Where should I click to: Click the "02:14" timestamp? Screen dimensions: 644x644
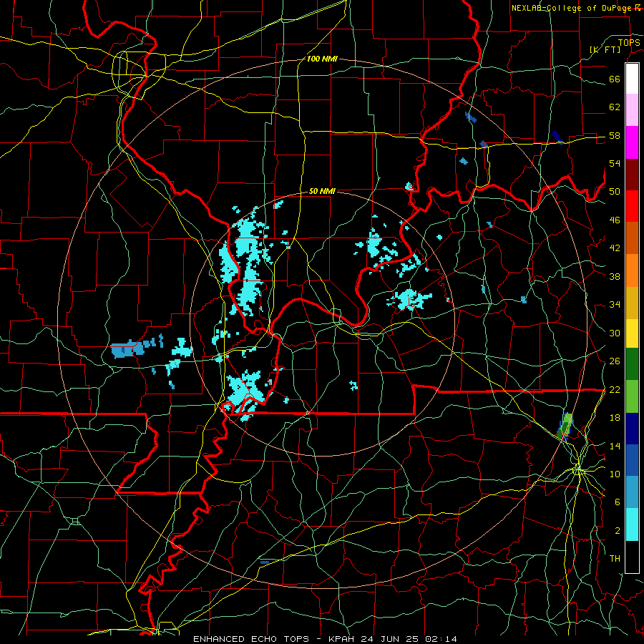point(441,639)
